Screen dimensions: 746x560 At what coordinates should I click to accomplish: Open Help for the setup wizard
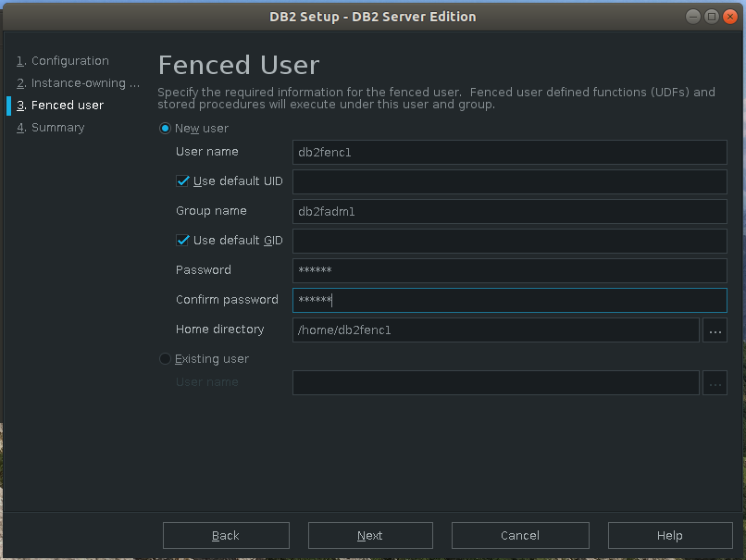pyautogui.click(x=669, y=536)
